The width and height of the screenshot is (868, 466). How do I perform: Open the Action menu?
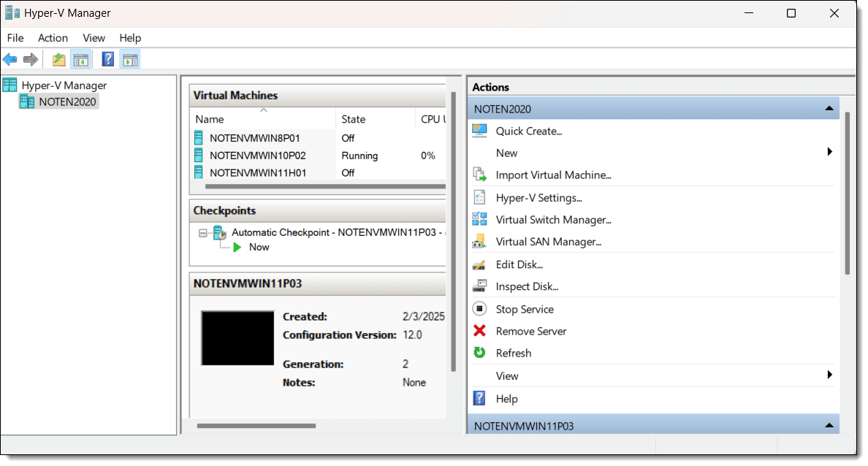coord(53,38)
